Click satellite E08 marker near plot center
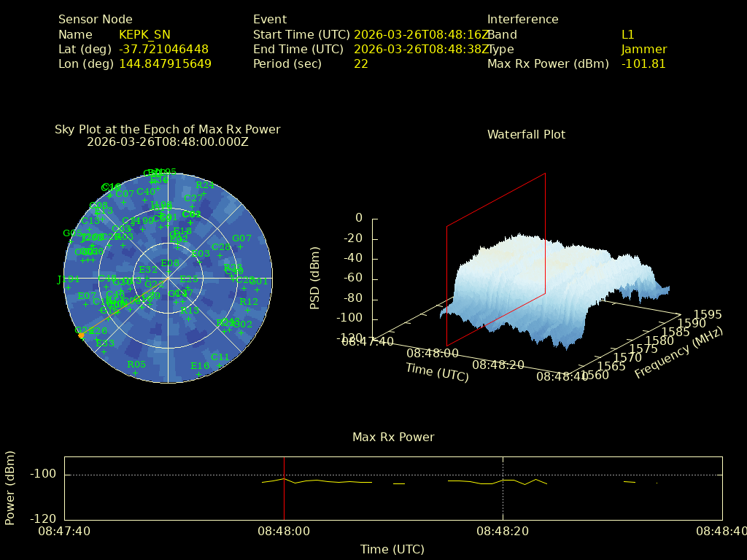747x560 pixels. 169,271
